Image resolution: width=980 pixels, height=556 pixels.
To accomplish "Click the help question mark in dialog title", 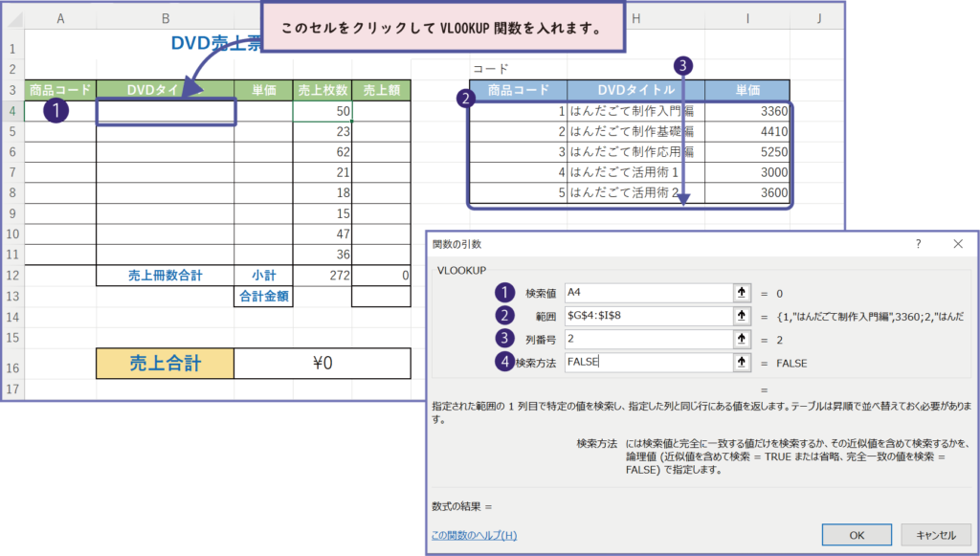I will point(918,244).
